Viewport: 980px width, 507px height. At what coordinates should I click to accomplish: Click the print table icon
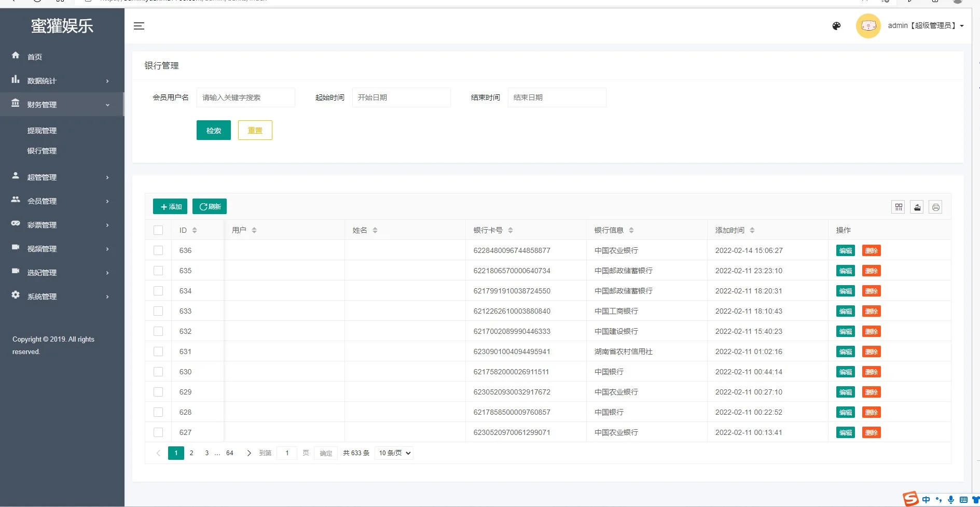point(935,207)
